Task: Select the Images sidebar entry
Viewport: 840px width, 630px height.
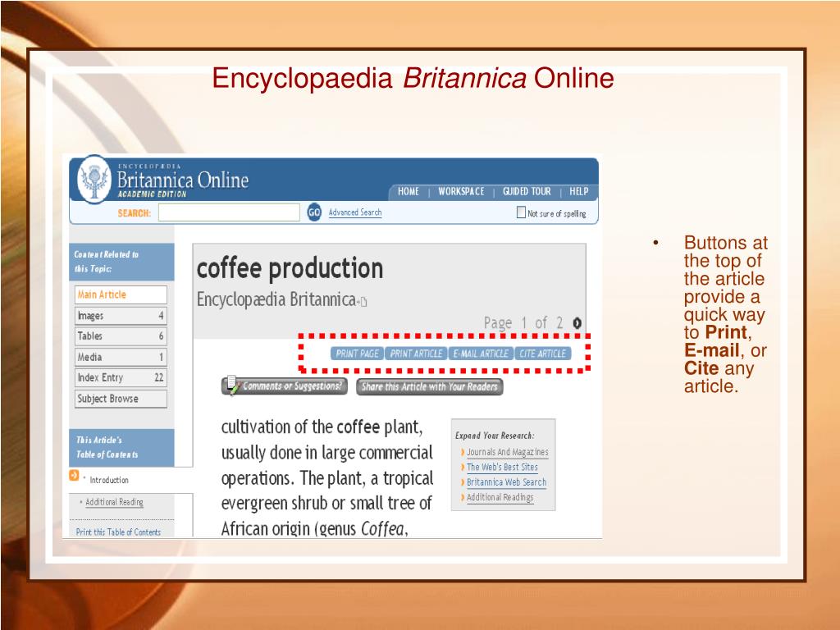Action: [x=121, y=316]
